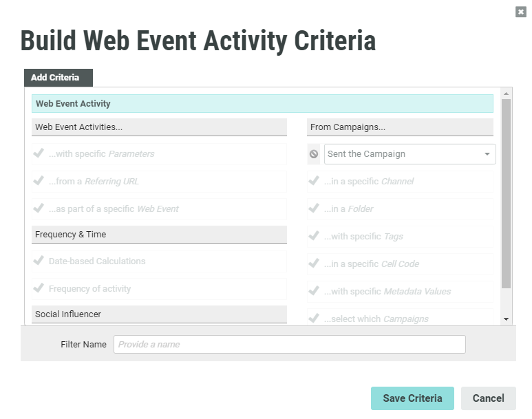Open the Sent the Campaign dropdown

[409, 154]
